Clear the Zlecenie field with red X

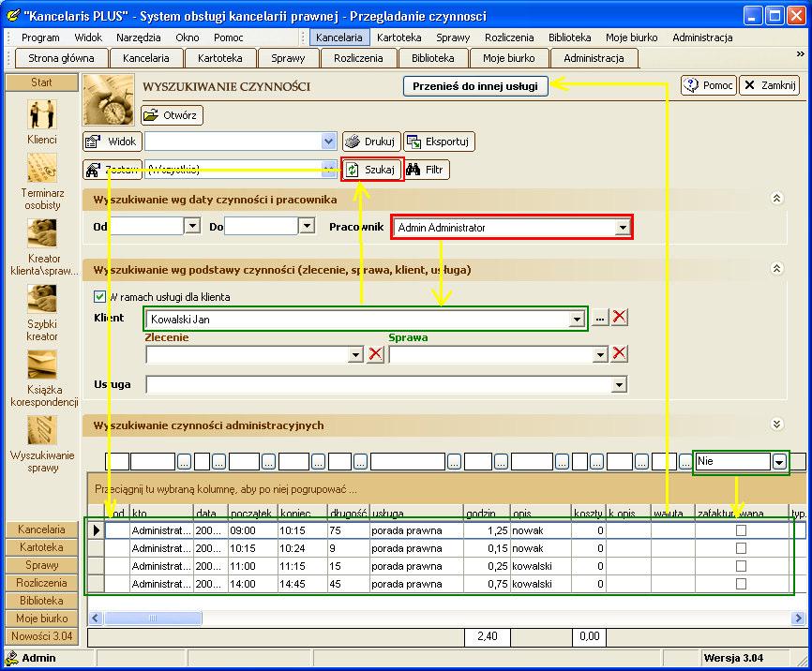coord(375,354)
